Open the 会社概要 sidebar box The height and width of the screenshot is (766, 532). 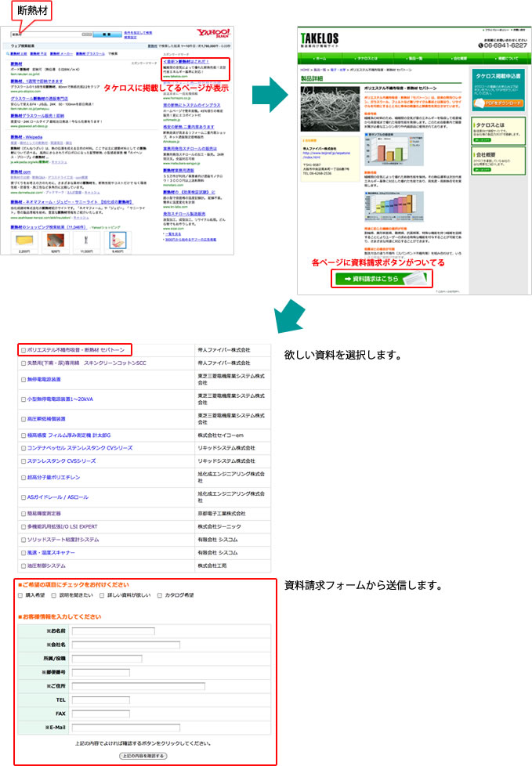(498, 161)
